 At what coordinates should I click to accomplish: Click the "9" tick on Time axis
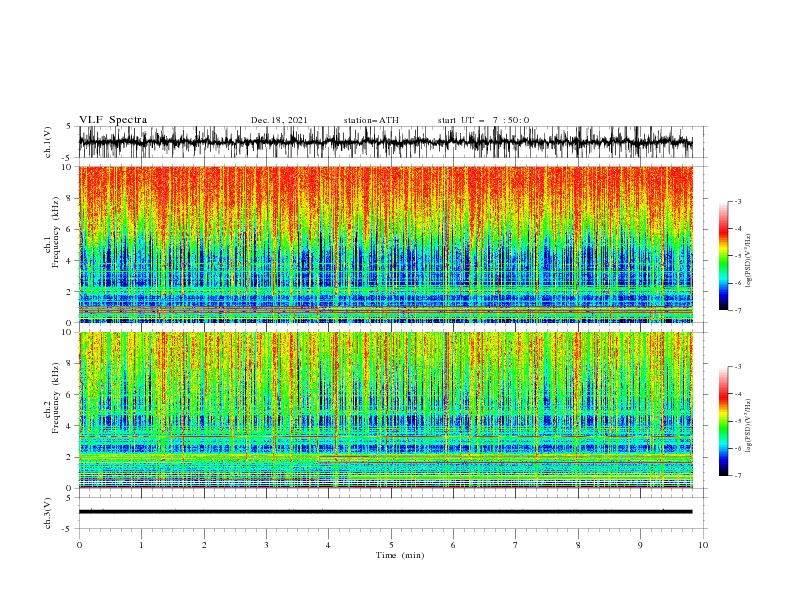(640, 545)
